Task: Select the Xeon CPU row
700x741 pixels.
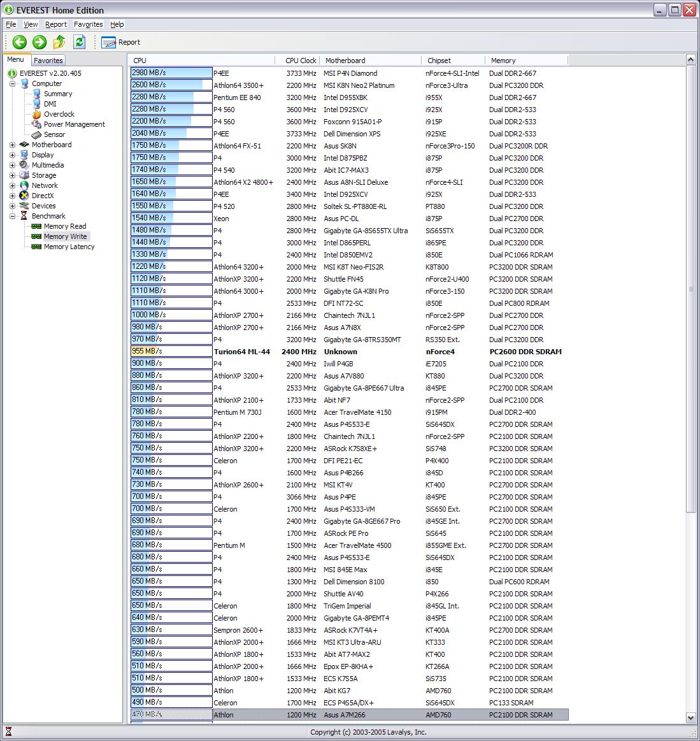Action: pos(349,219)
